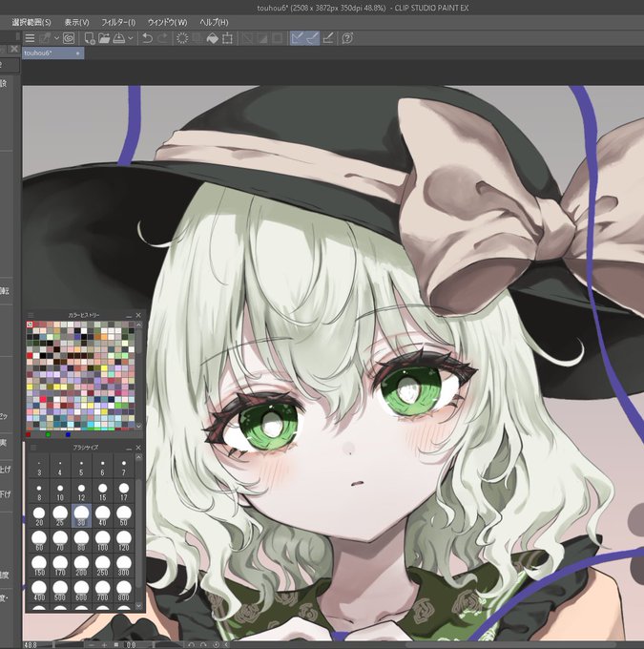Minimize the Brush Size panel

pyautogui.click(x=129, y=449)
